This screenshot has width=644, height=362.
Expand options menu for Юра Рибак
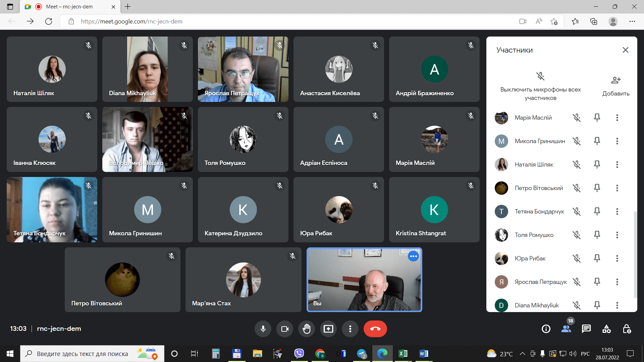point(617,258)
